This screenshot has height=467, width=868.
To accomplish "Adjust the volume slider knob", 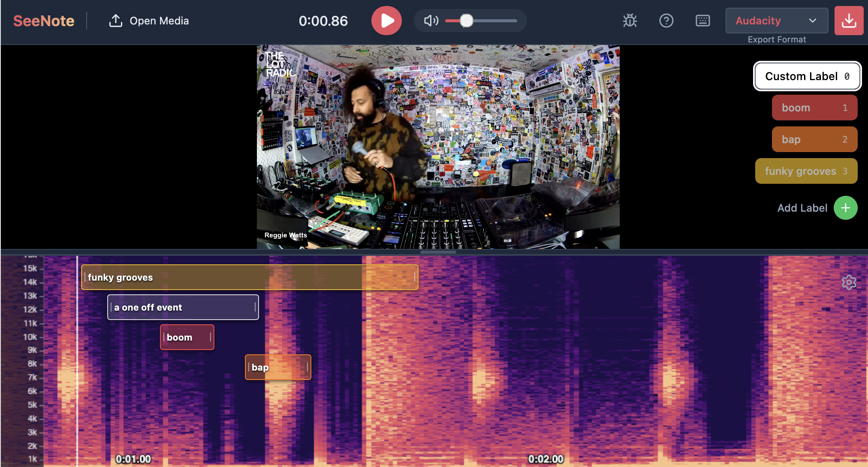I will (x=467, y=21).
